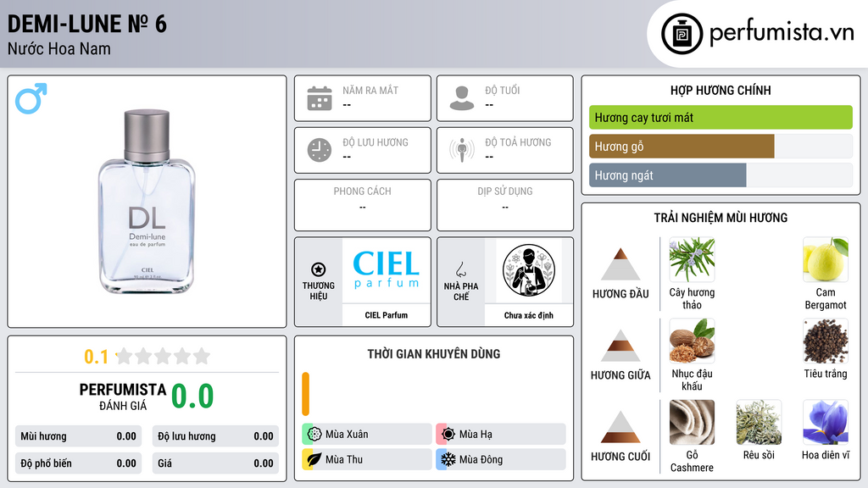Click the Cam Bergamot fruit image
868x488 pixels.
826,259
